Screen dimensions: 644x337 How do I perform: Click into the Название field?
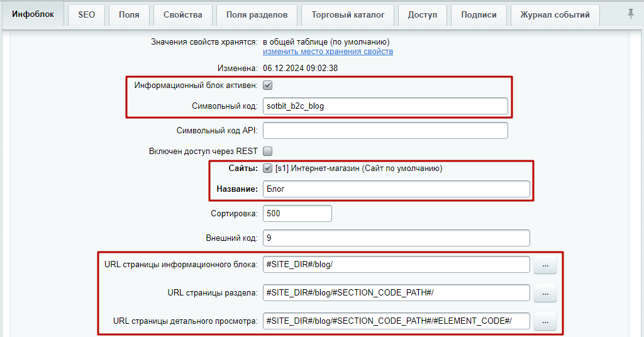tap(396, 189)
